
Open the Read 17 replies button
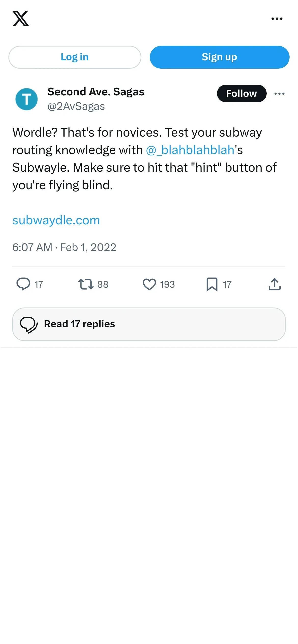pyautogui.click(x=149, y=324)
